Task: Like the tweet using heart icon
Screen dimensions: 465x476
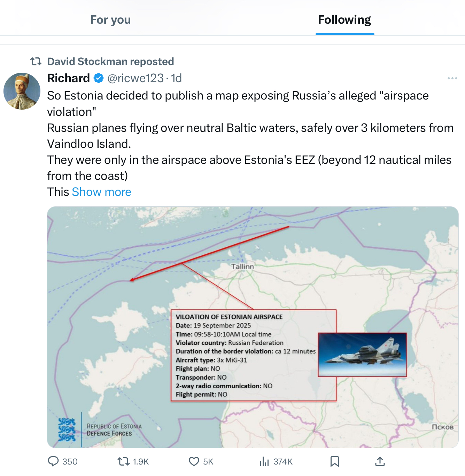Action: 194,461
